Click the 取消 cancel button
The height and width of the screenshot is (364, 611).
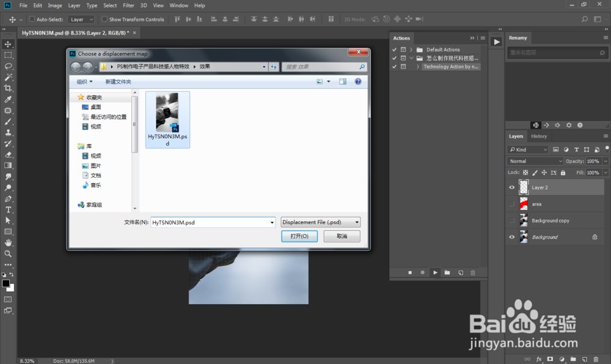pyautogui.click(x=342, y=236)
